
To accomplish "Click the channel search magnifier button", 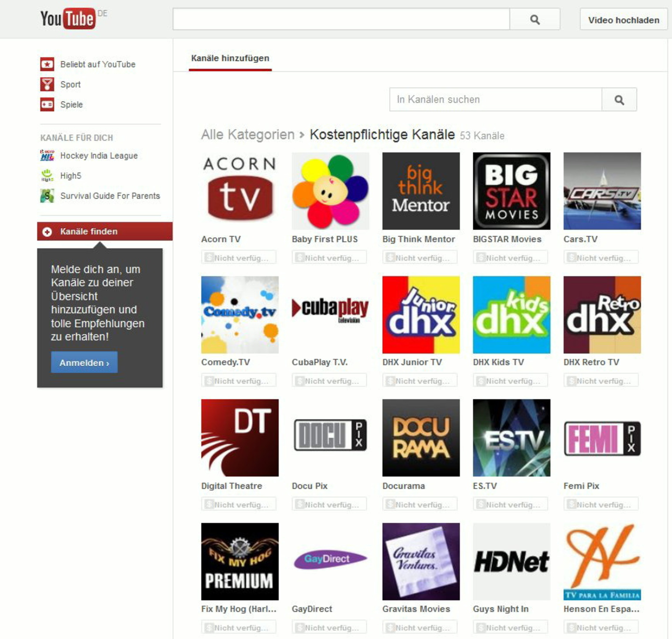I will pyautogui.click(x=619, y=100).
